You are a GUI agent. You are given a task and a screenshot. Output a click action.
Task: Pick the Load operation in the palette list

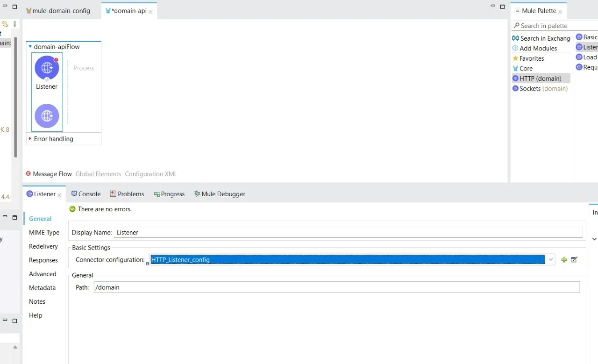[x=587, y=57]
